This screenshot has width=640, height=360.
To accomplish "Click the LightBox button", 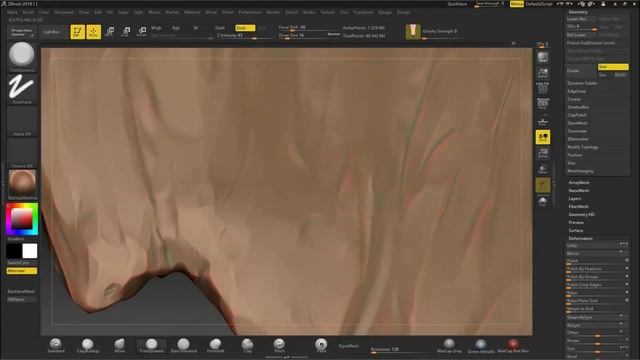I will [x=51, y=32].
